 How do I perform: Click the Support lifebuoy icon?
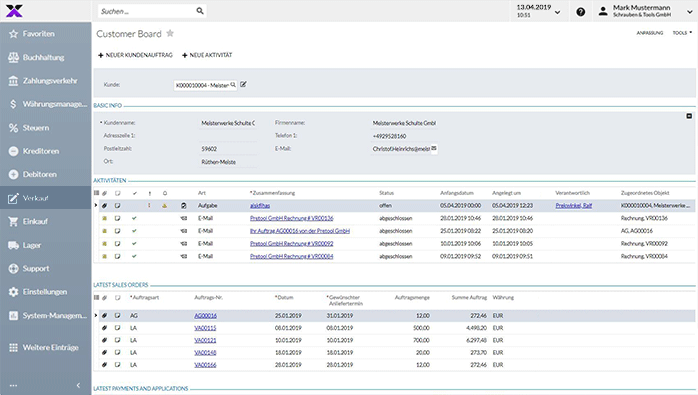(13, 269)
